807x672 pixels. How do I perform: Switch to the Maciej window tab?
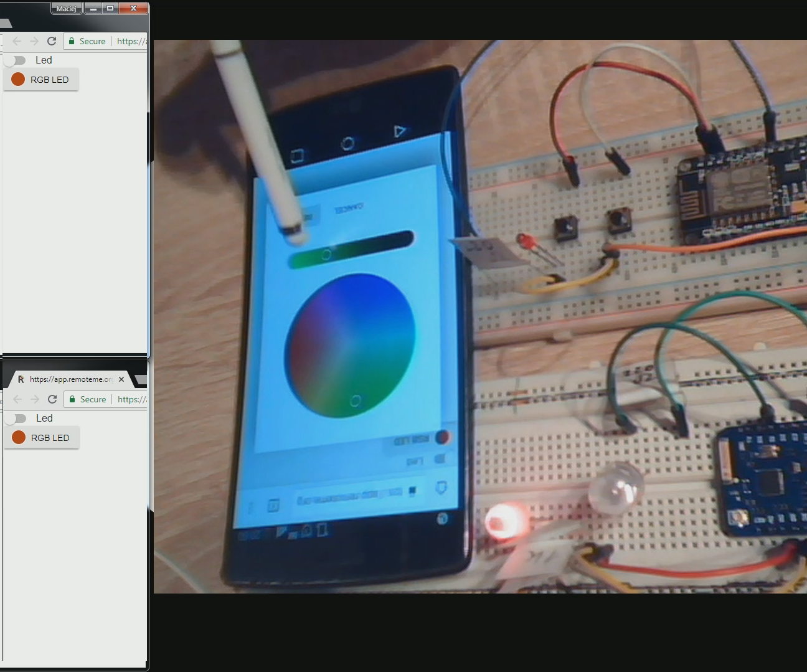[x=66, y=9]
